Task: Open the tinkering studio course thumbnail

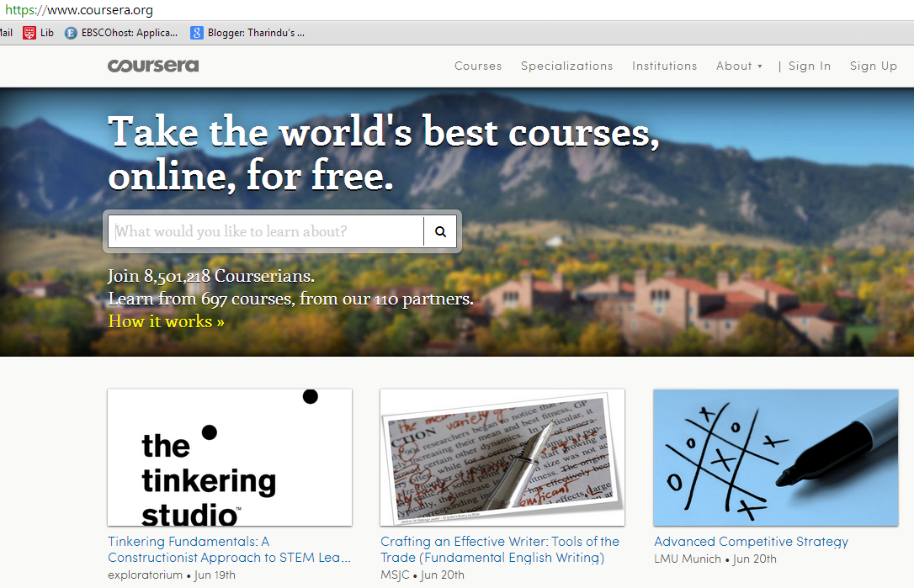Action: pyautogui.click(x=230, y=457)
